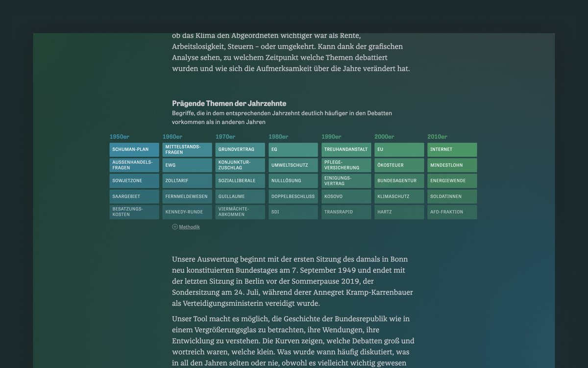Open the EWG term in the 1960er column
Viewport: 588px width, 368px height.
pos(187,165)
